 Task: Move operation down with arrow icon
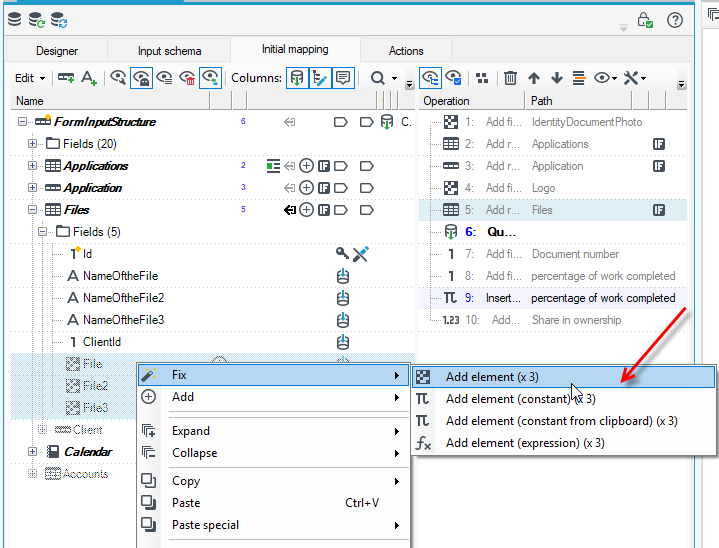[557, 78]
